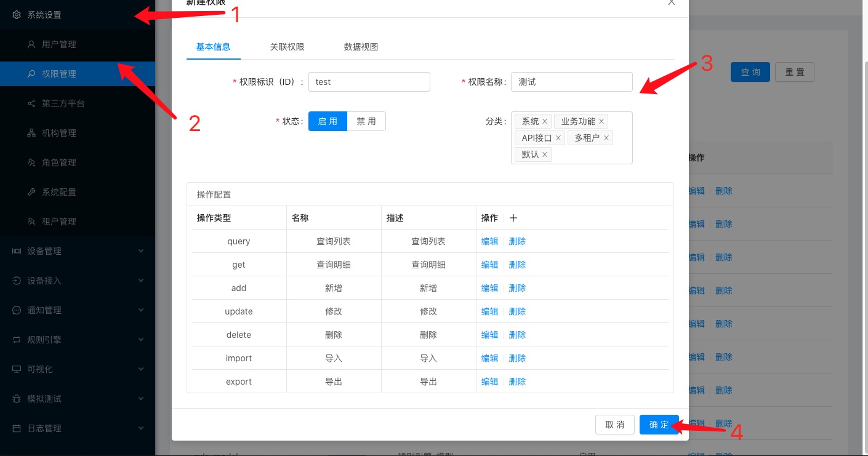Remove the 业务功能 category tag
The height and width of the screenshot is (456, 868).
[601, 122]
